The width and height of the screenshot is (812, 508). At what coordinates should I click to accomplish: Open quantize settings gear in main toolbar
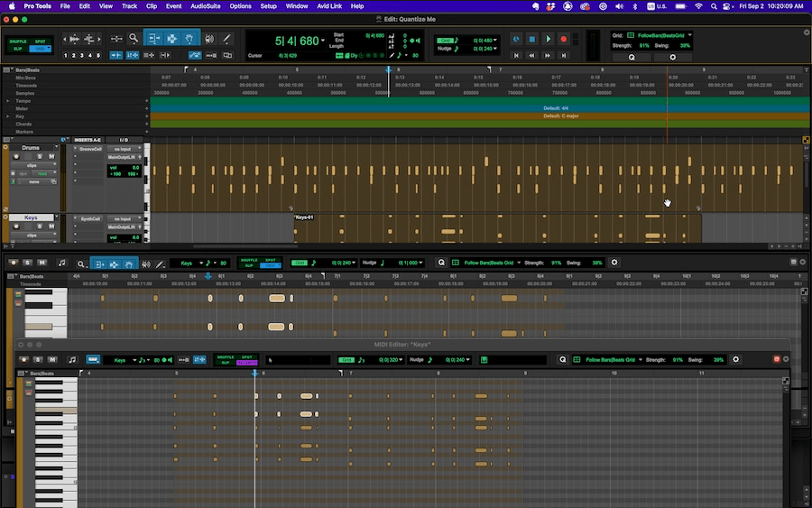pos(673,57)
